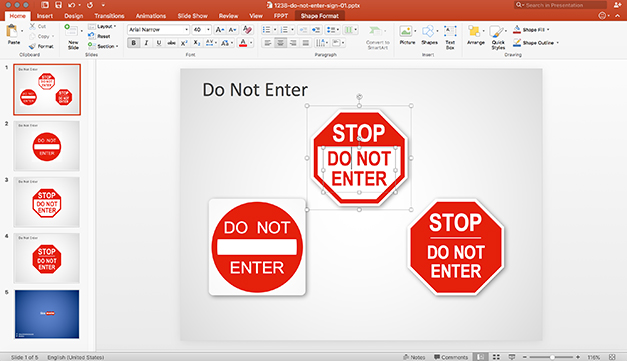Click the Superscript icon
Image resolution: width=627 pixels, height=361 pixels.
[184, 43]
